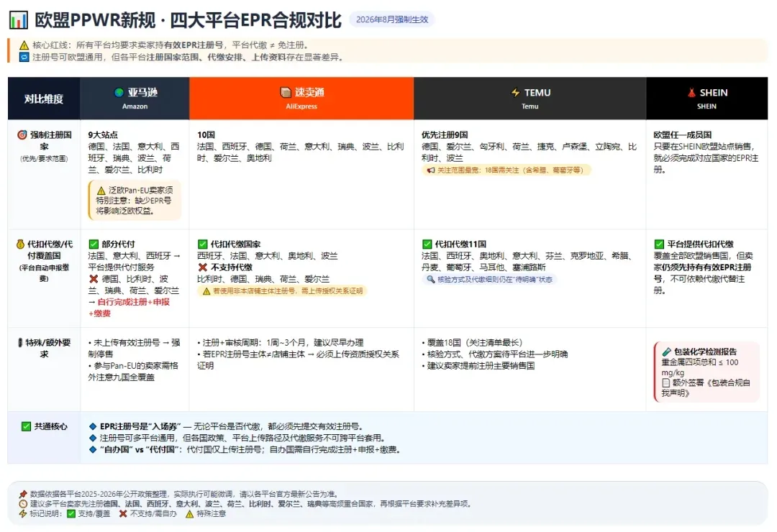Click the money bag icon beside 代扣代缴/代付覆盖国
777x532 pixels.
tap(20, 244)
